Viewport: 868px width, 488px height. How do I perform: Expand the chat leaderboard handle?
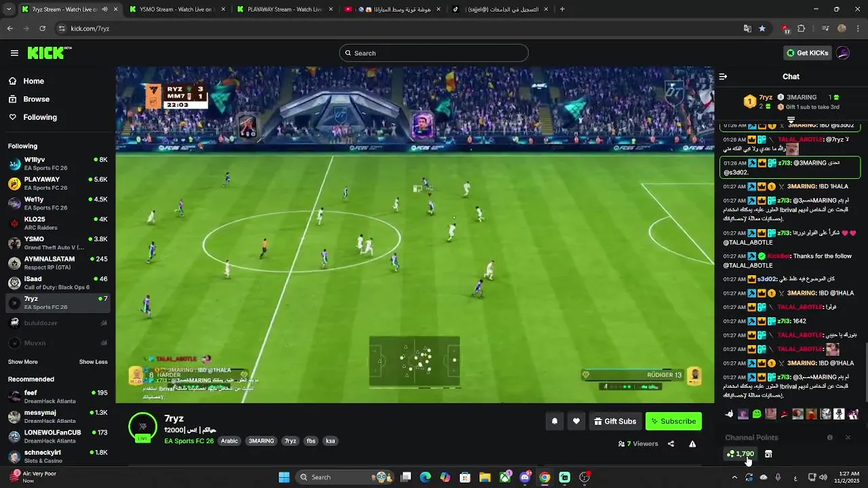791,120
